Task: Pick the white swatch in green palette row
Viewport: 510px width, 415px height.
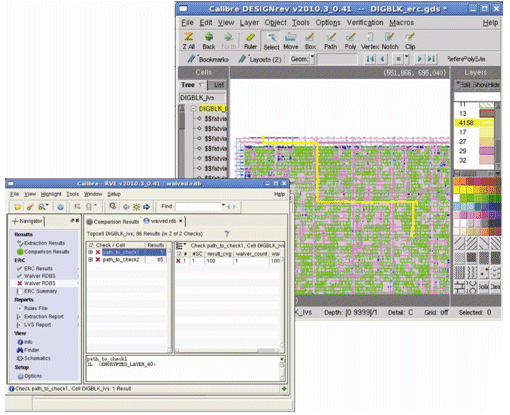Action: click(x=457, y=198)
